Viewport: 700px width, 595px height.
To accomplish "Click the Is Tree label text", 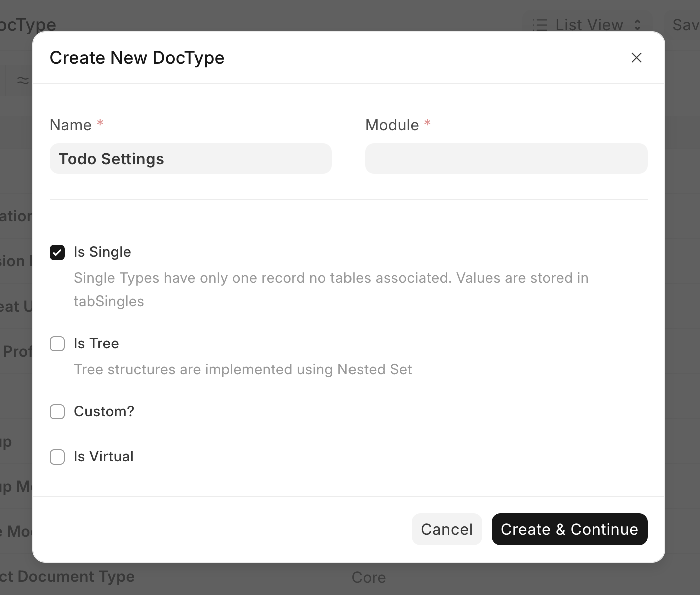I will [x=96, y=344].
